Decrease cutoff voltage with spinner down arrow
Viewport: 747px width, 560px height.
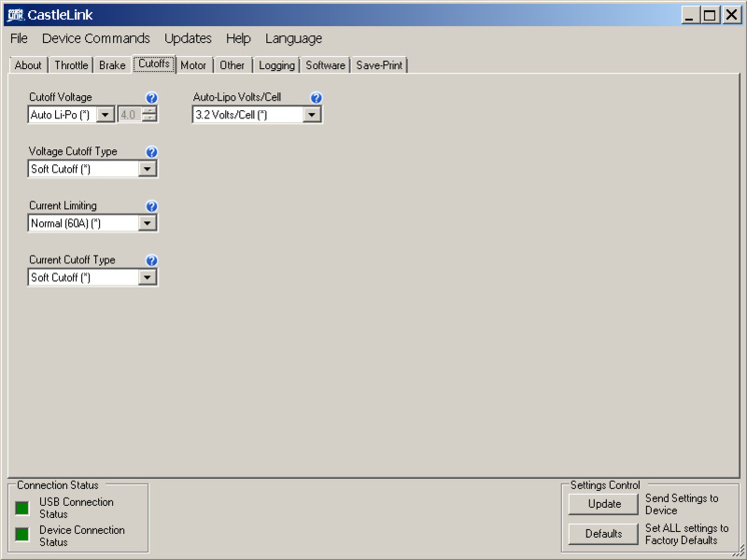click(x=149, y=119)
